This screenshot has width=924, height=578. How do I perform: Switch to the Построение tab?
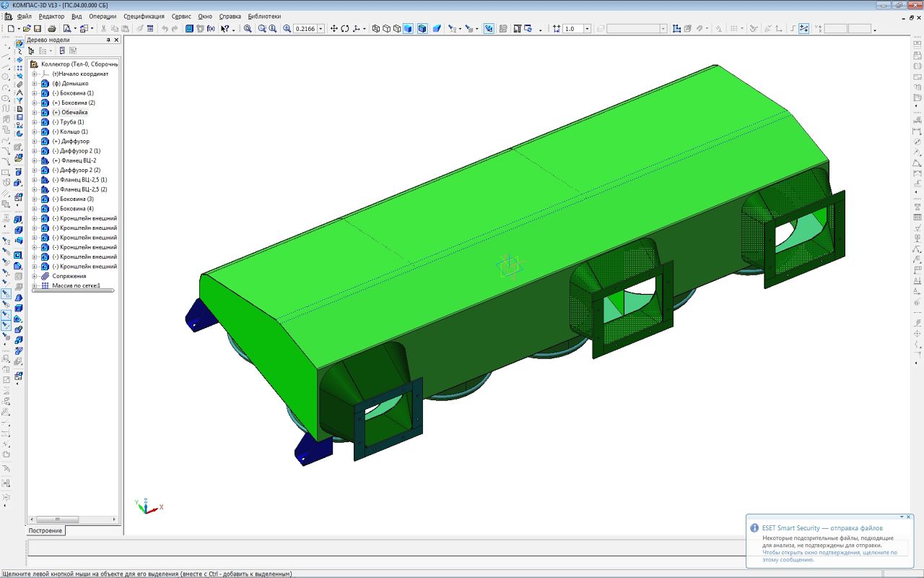click(x=45, y=531)
